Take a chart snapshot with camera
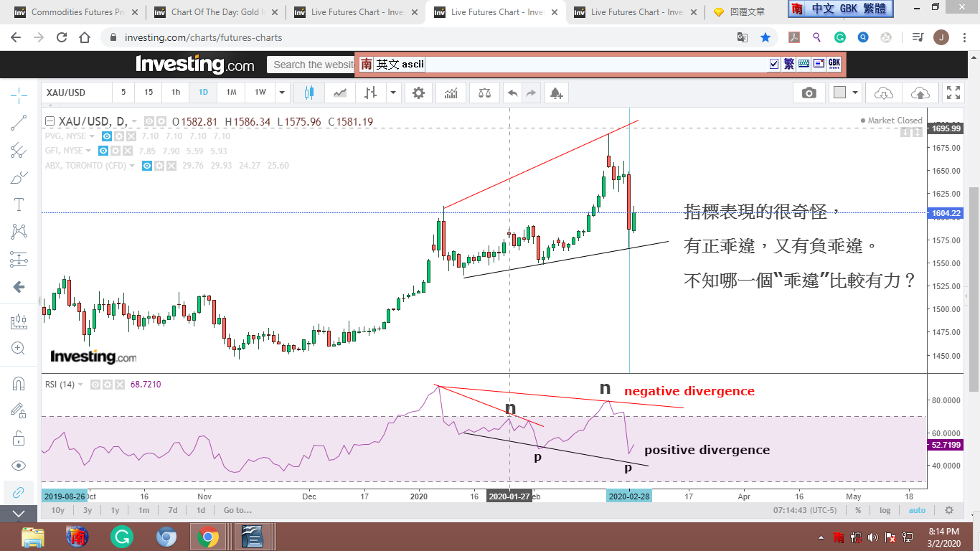 (x=809, y=93)
